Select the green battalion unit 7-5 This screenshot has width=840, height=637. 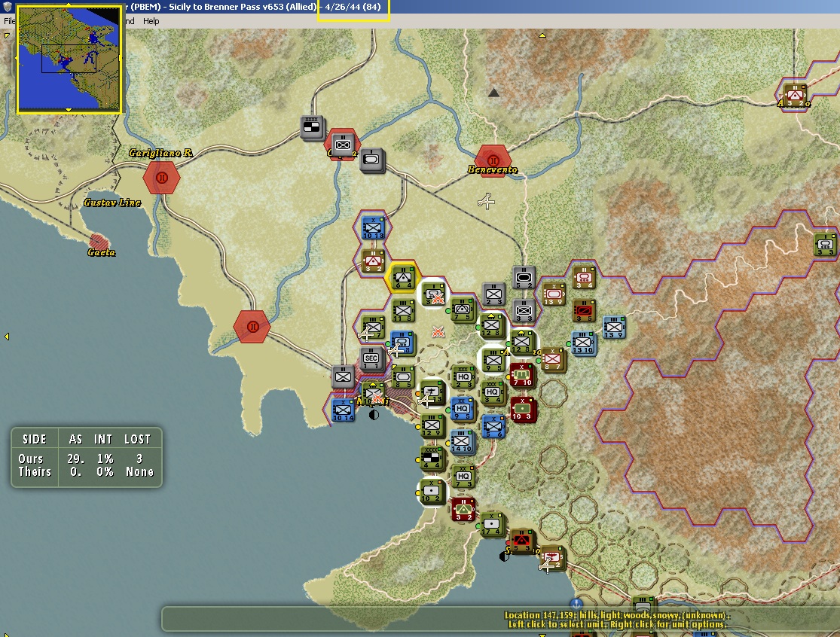463,309
